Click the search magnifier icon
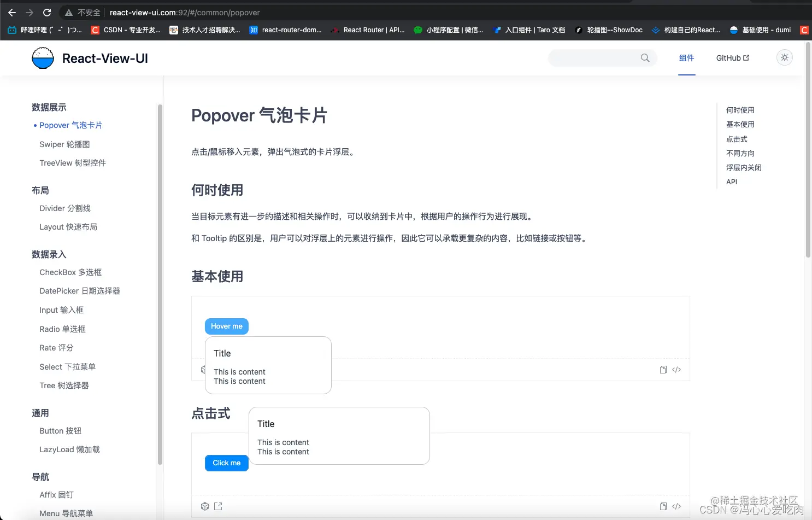 point(645,58)
